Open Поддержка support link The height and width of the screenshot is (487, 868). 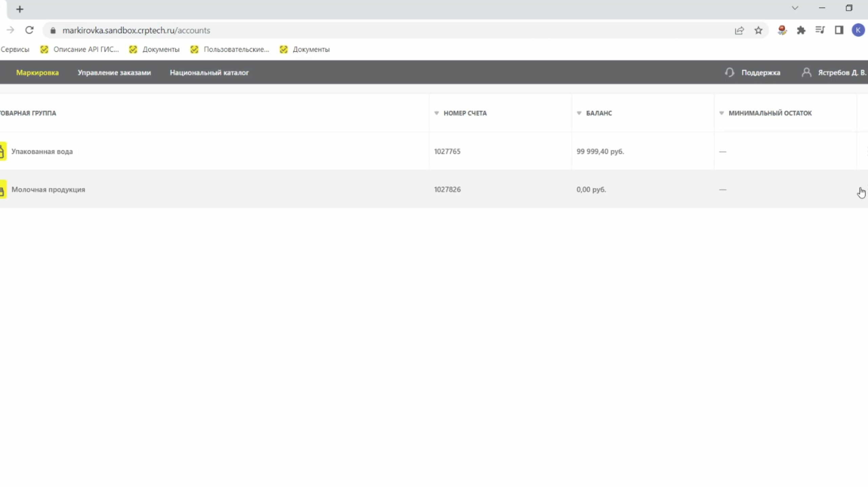761,73
